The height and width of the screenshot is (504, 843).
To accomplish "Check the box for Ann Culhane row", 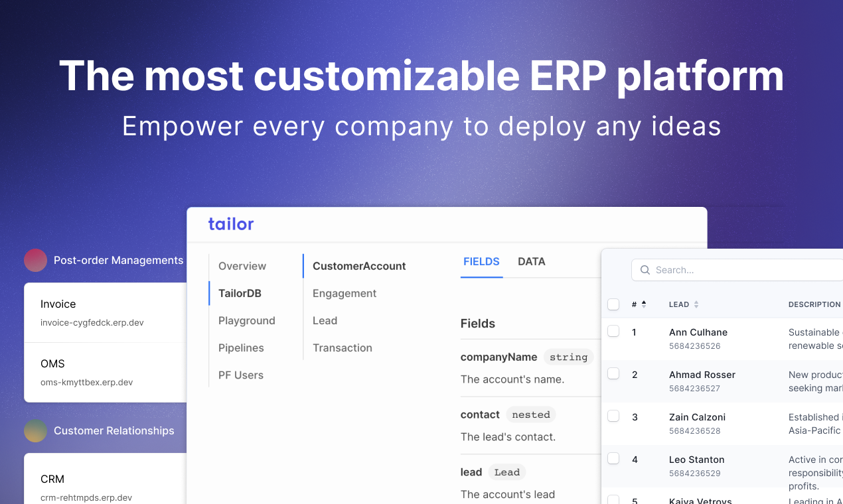I will (x=613, y=331).
